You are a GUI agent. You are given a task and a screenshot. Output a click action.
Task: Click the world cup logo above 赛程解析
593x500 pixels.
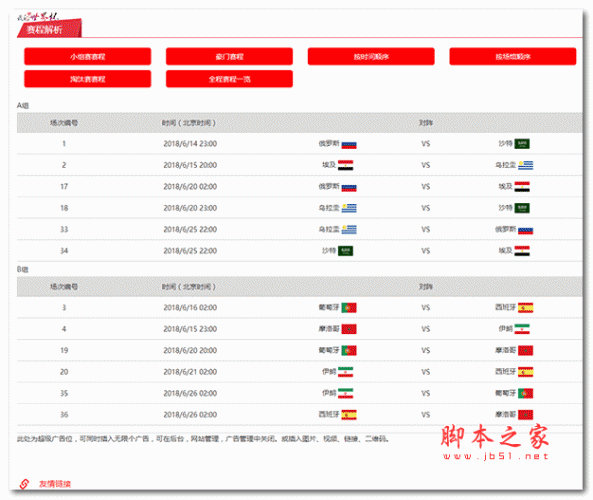coord(38,17)
